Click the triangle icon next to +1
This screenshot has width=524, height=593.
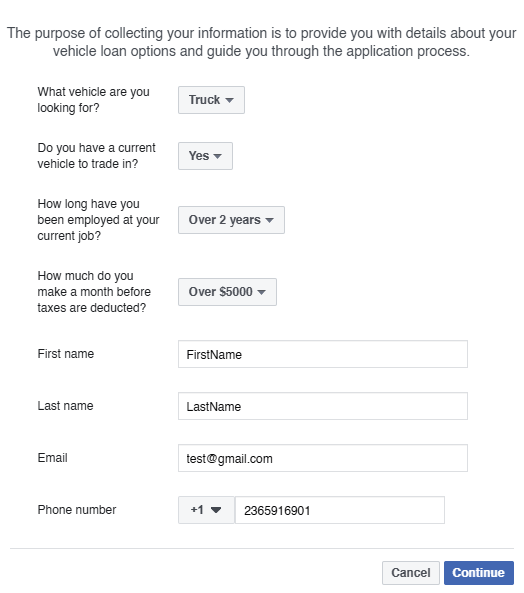(216, 510)
